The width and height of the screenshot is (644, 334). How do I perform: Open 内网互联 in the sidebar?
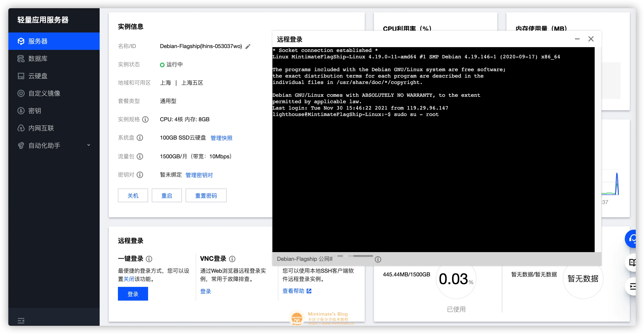54,128
